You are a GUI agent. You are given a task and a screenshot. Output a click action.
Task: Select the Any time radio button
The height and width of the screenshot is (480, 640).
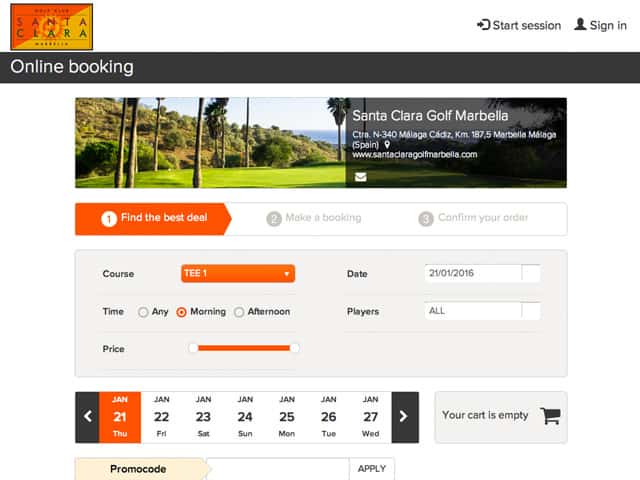pos(143,312)
